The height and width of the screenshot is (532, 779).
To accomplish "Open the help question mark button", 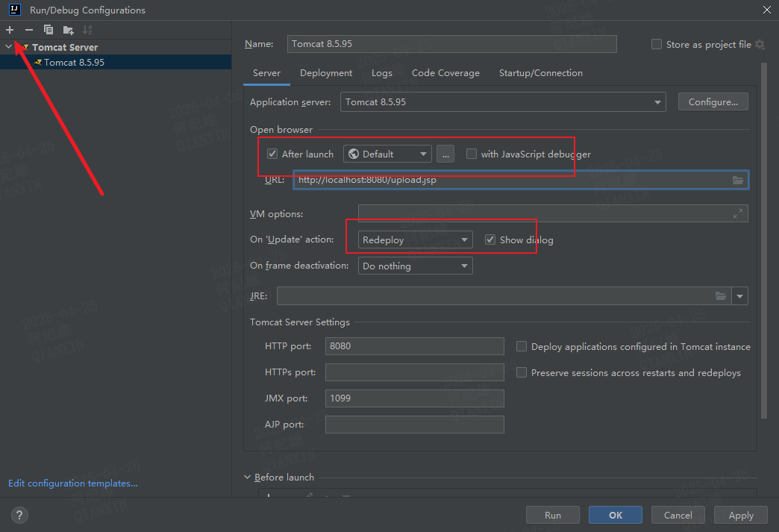I will click(x=19, y=515).
